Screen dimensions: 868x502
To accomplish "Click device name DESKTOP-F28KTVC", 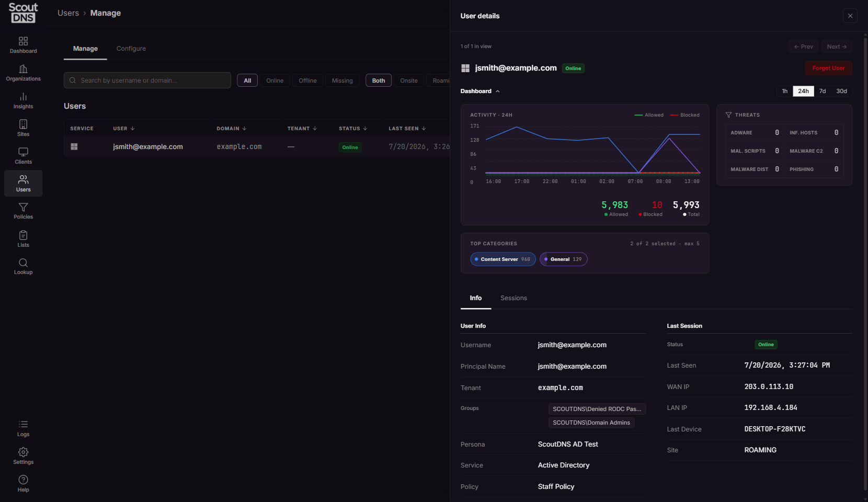I will pos(775,429).
